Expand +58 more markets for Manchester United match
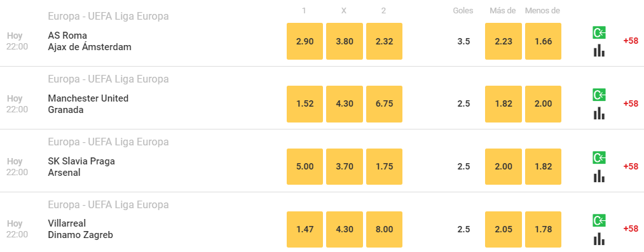644x252 pixels. pyautogui.click(x=631, y=103)
